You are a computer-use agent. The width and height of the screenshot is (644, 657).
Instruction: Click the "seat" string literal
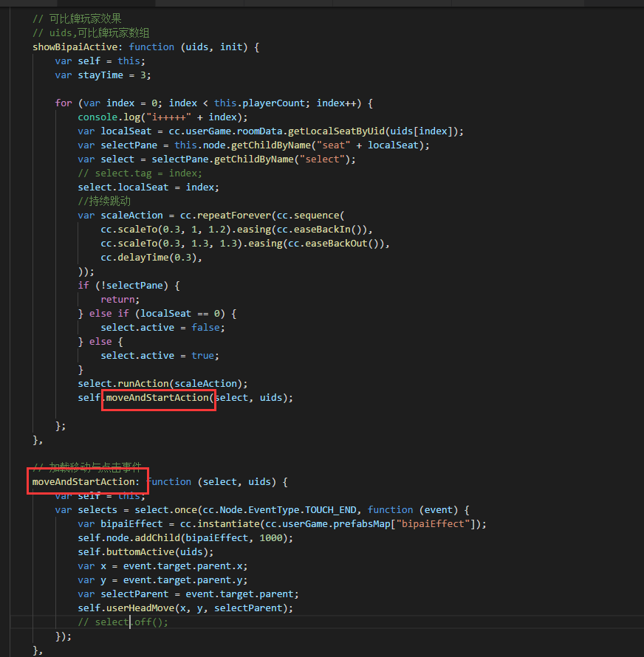pyautogui.click(x=333, y=145)
